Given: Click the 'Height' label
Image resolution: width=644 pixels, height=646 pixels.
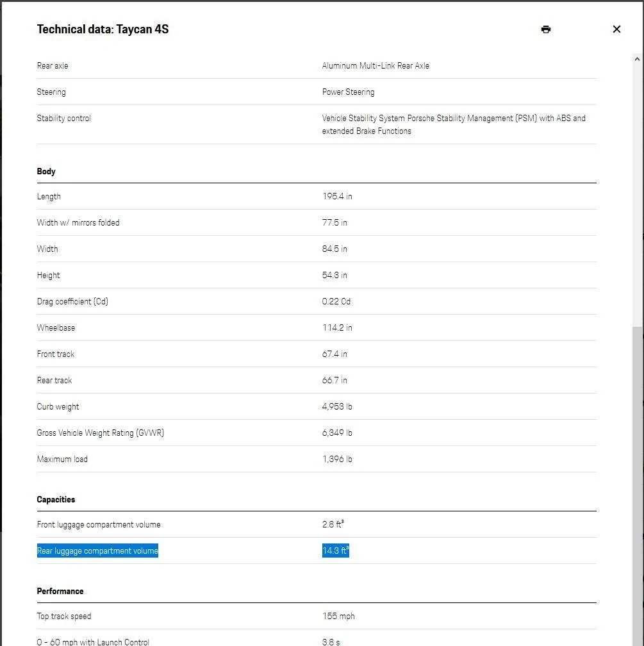Looking at the screenshot, I should coord(48,275).
